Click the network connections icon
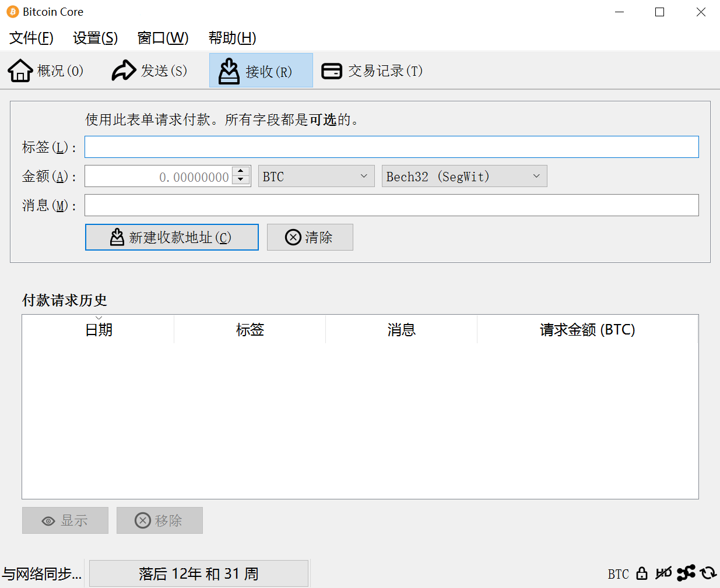This screenshot has width=720, height=588. (686, 573)
